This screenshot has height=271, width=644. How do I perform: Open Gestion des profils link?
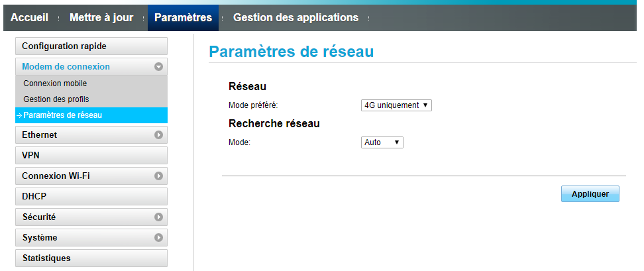click(x=56, y=99)
